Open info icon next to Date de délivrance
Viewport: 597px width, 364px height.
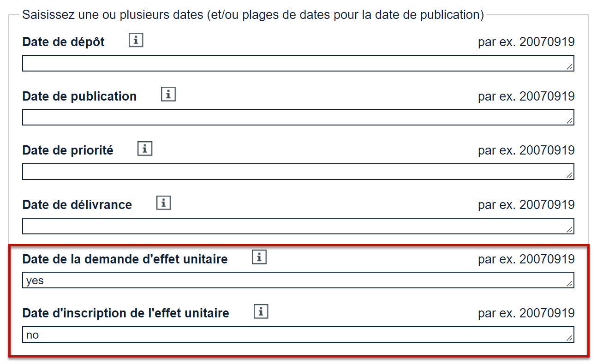163,203
